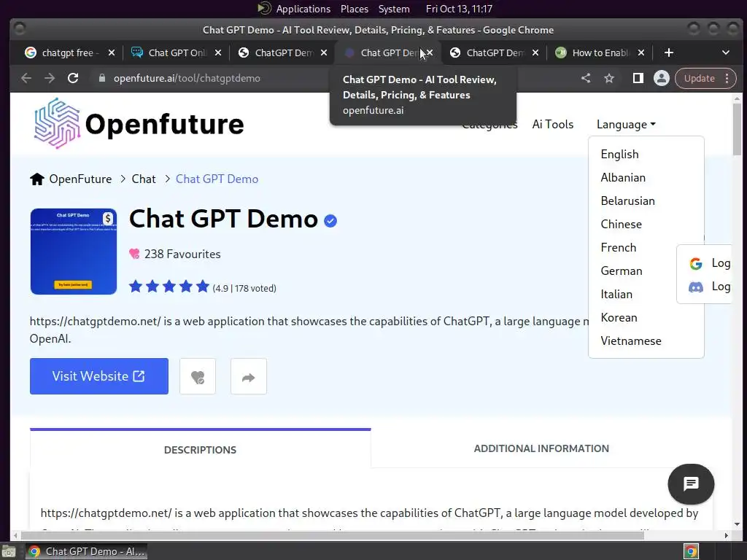The image size is (747, 560).
Task: Reload the page with the refresh icon
Action: [x=73, y=78]
